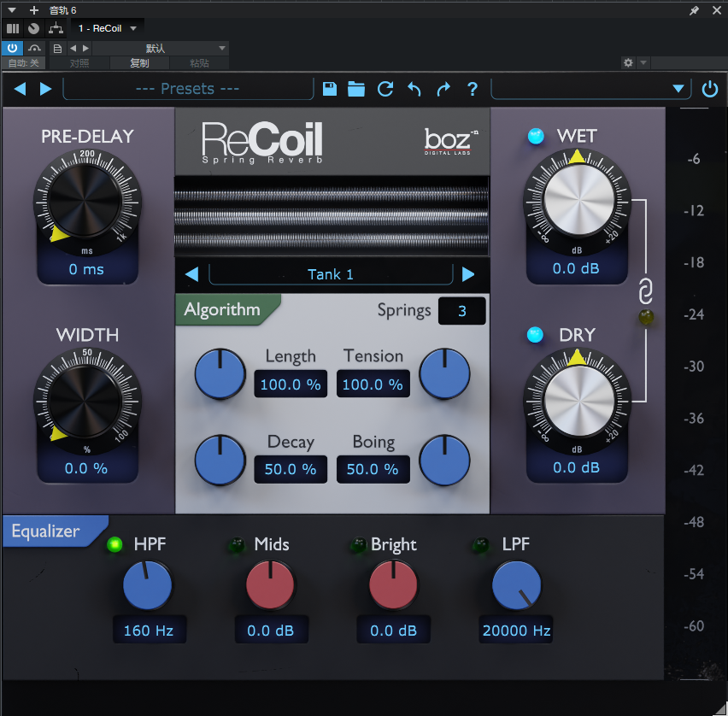This screenshot has height=716, width=728.
Task: Go to the next preset
Action: [x=45, y=89]
